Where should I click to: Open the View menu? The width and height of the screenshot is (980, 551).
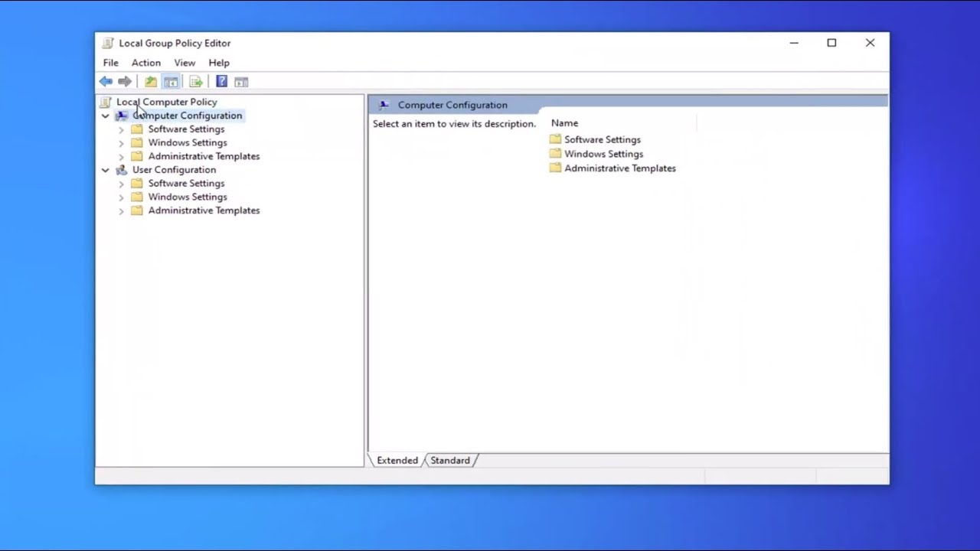point(185,63)
